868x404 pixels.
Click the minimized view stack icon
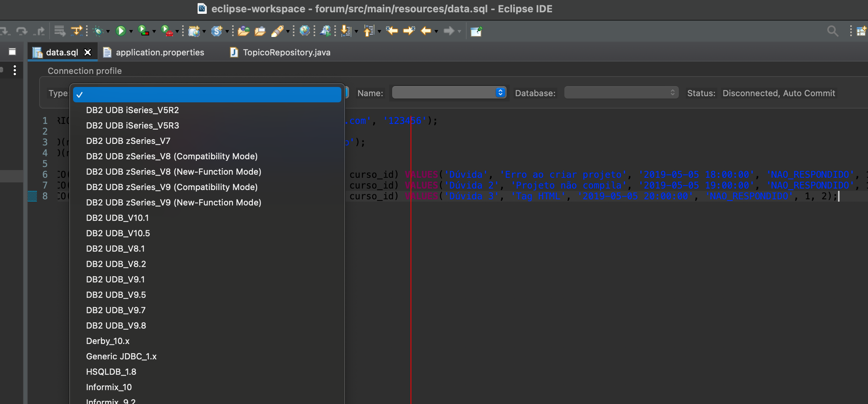[12, 52]
